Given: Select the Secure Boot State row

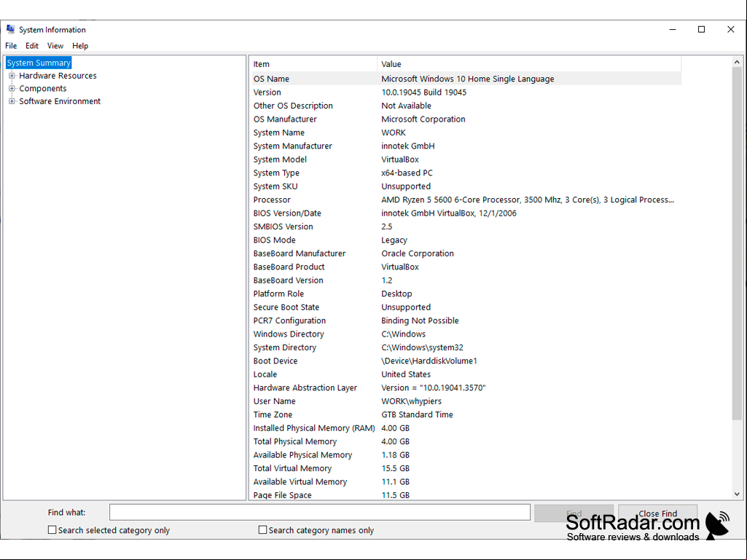Looking at the screenshot, I should pyautogui.click(x=467, y=307).
